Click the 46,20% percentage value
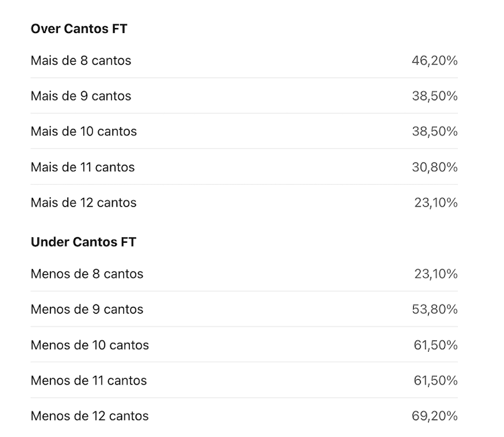The width and height of the screenshot is (504, 437). pyautogui.click(x=435, y=60)
